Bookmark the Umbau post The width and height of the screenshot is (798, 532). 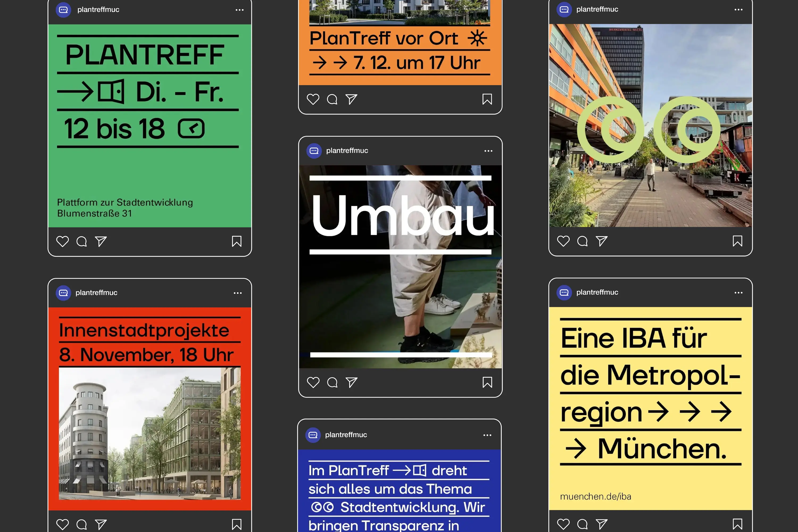tap(487, 383)
